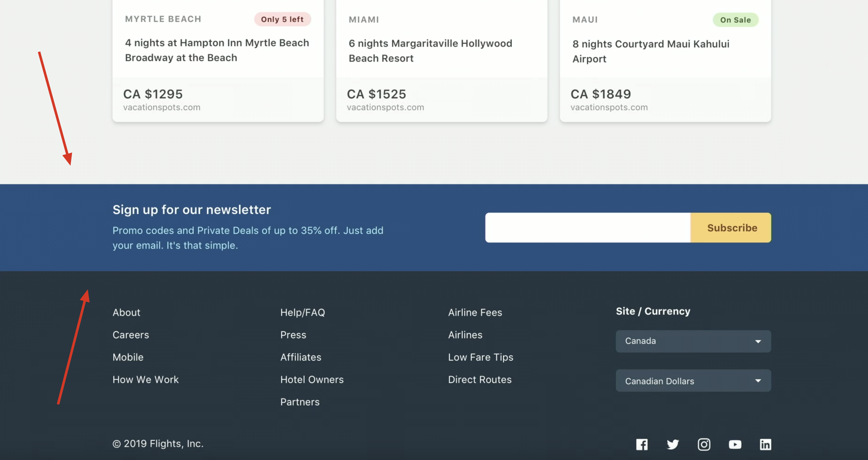
Task: Open the Help/FAQ link
Action: (x=303, y=312)
